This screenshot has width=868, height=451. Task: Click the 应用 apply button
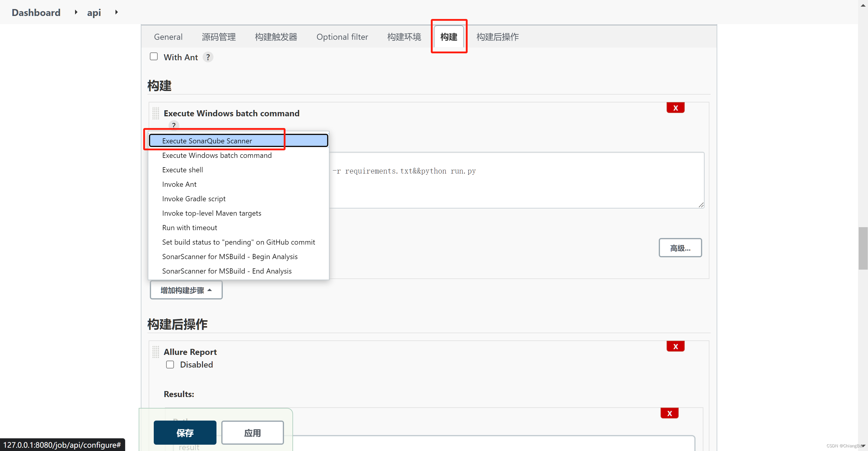(x=252, y=433)
